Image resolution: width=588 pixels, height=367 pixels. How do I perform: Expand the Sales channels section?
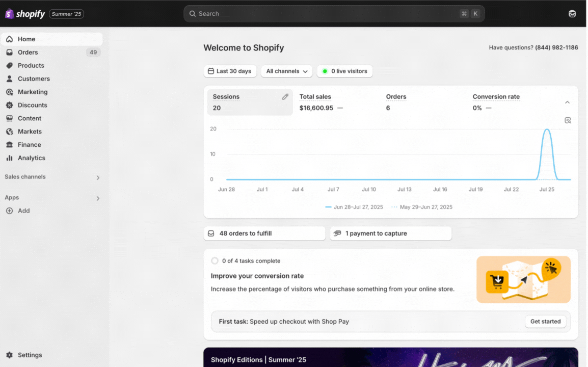98,177
